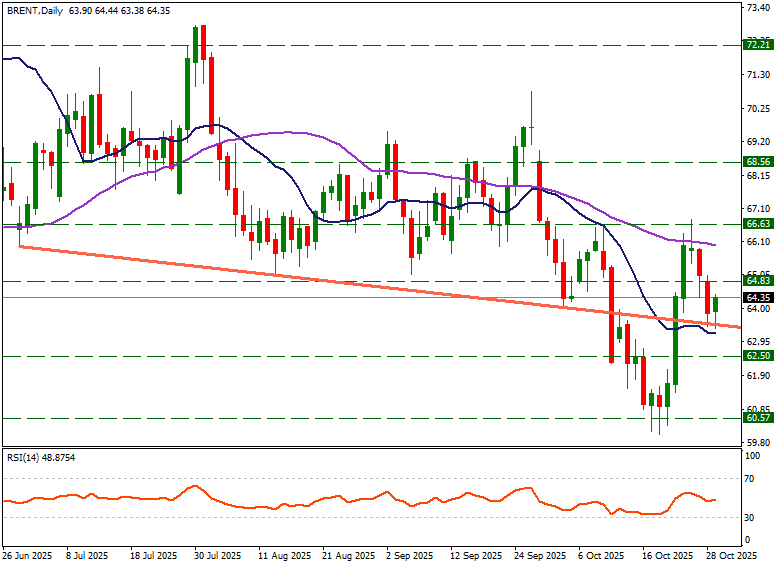Select the 64.83 price level label
This screenshot has width=781, height=567.
tap(758, 282)
